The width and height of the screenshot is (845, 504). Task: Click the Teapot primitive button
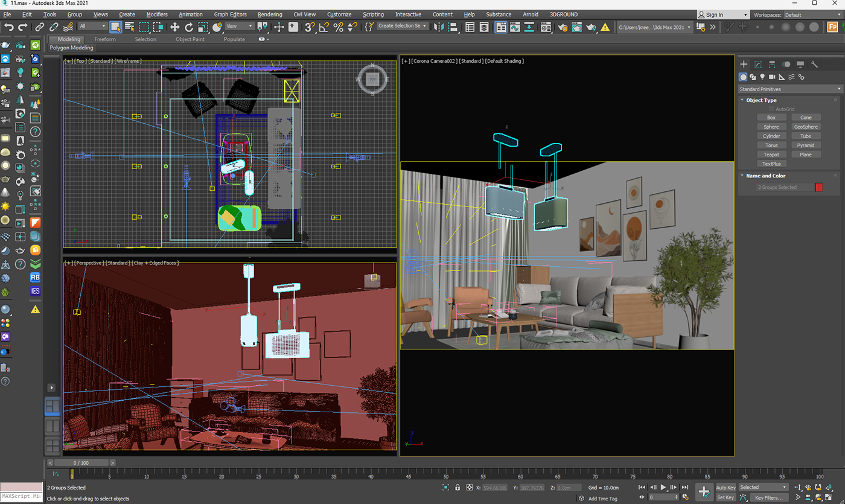(771, 155)
